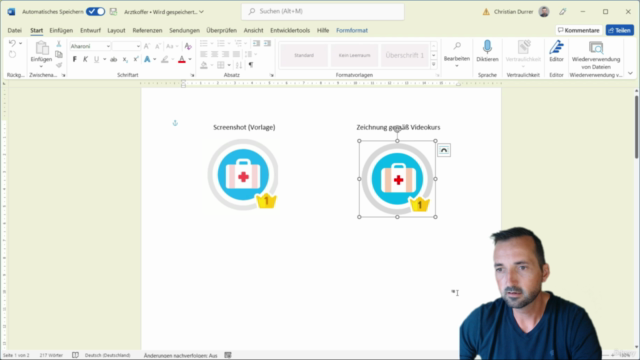Center the text alignment

click(215, 54)
